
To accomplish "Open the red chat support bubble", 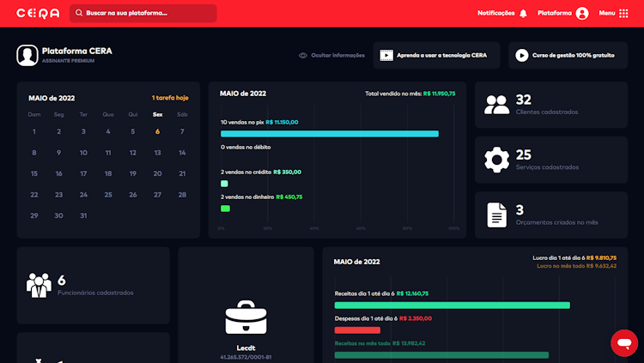I will click(x=624, y=343).
